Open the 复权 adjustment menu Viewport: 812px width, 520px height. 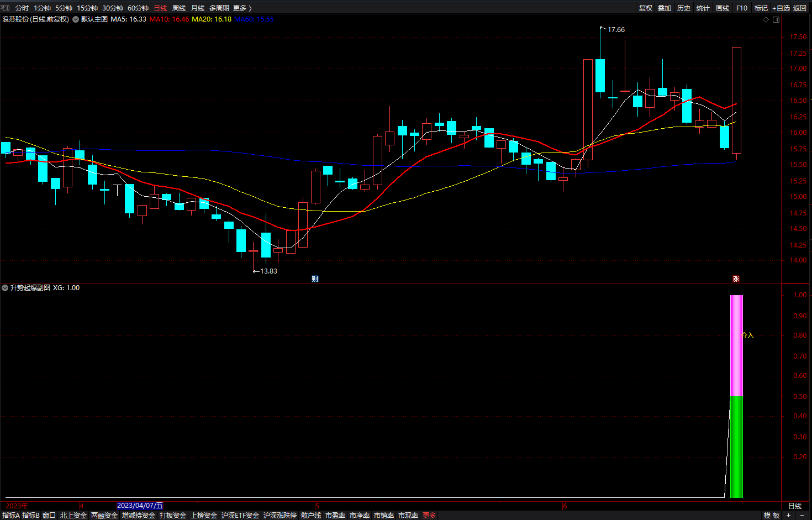[x=646, y=8]
